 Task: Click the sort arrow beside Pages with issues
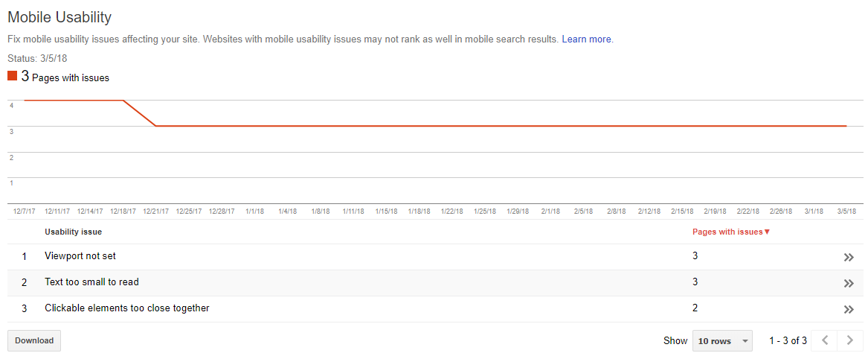coord(768,232)
